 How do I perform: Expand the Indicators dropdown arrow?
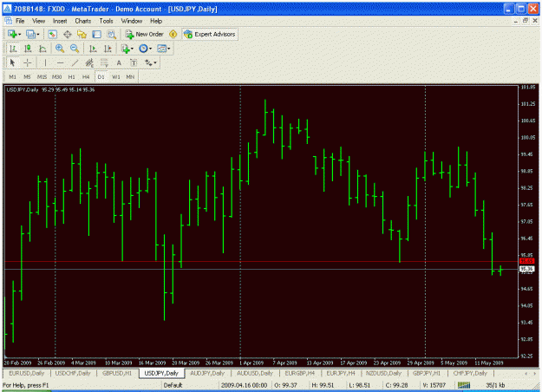tap(132, 49)
